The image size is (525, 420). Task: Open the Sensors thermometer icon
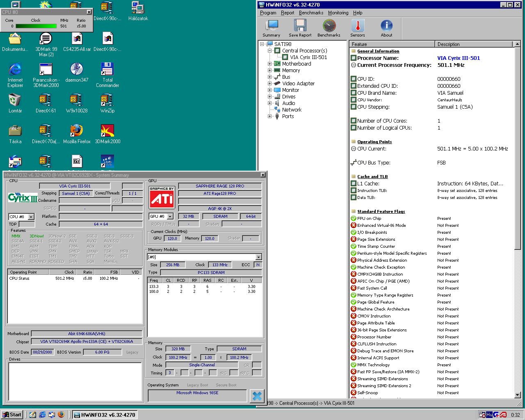(x=358, y=28)
